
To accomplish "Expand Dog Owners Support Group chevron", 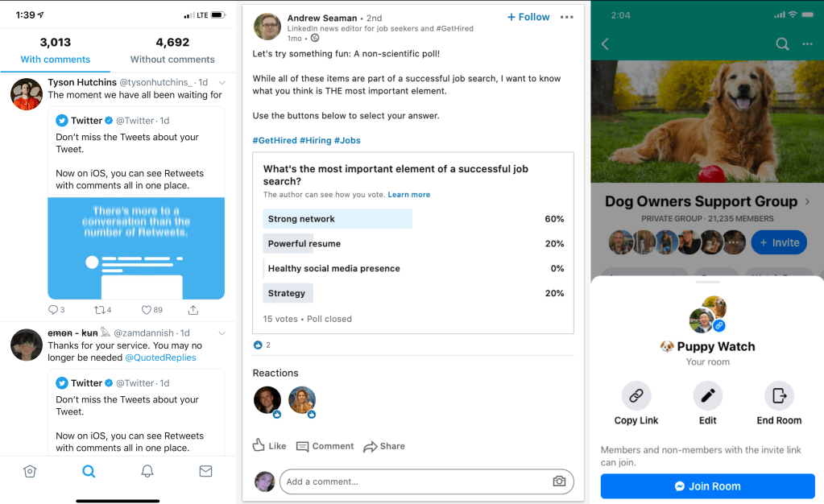I will point(808,202).
